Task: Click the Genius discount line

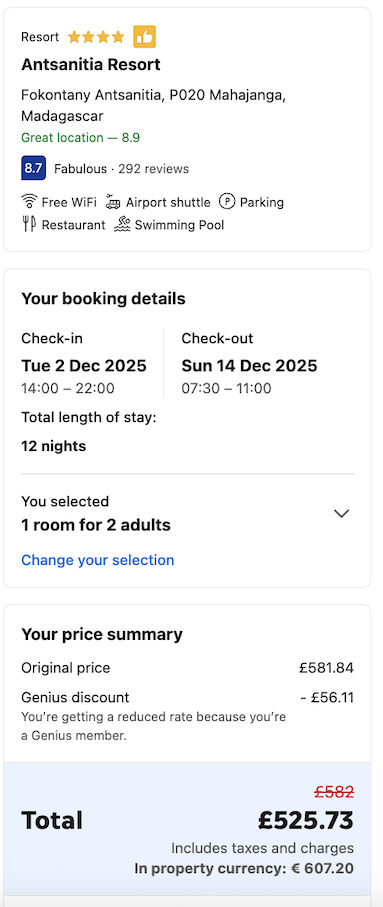Action: tap(187, 698)
